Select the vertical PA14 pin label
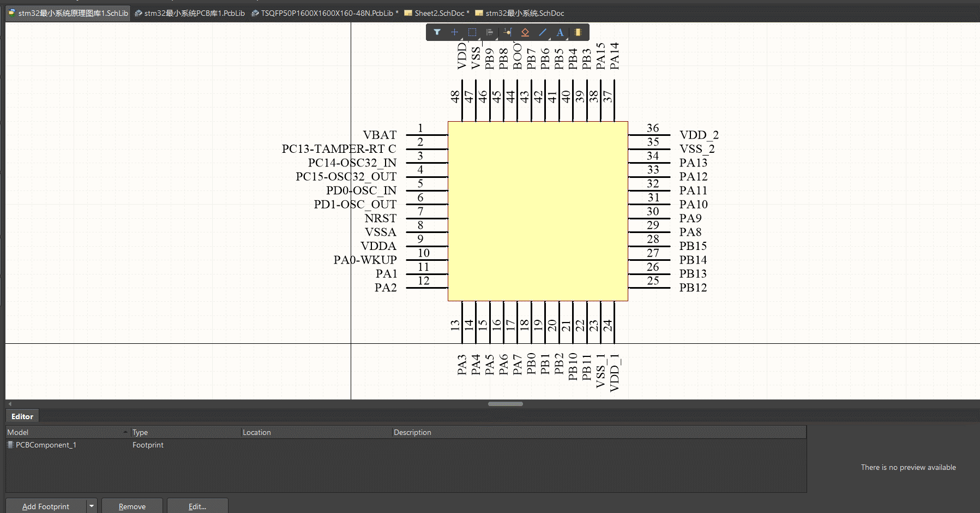980x513 pixels. point(615,56)
